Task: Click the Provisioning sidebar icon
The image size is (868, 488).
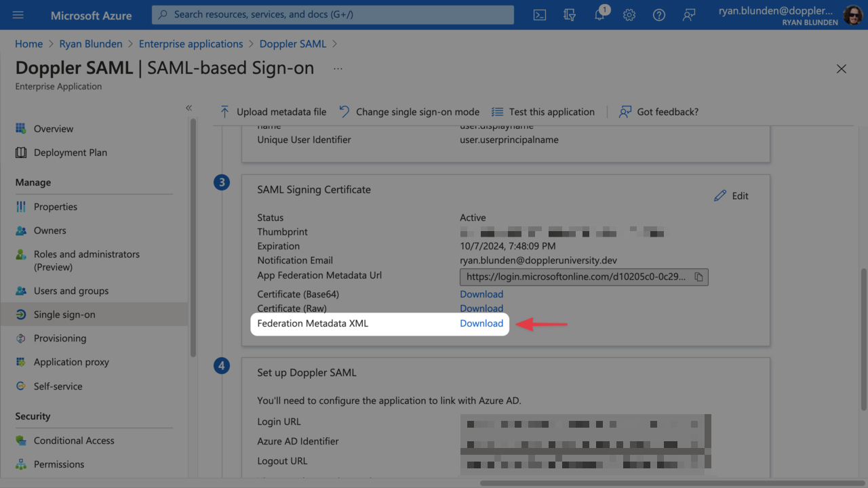Action: coord(21,338)
